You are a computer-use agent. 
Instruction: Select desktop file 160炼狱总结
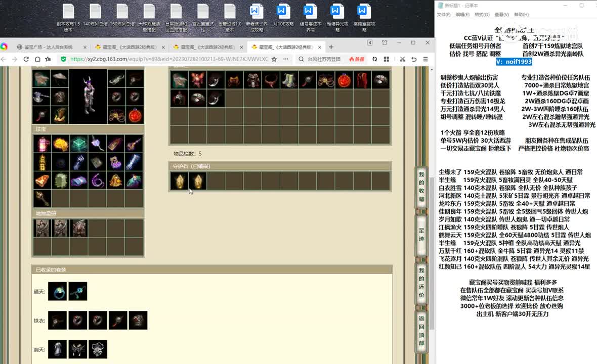point(122,15)
